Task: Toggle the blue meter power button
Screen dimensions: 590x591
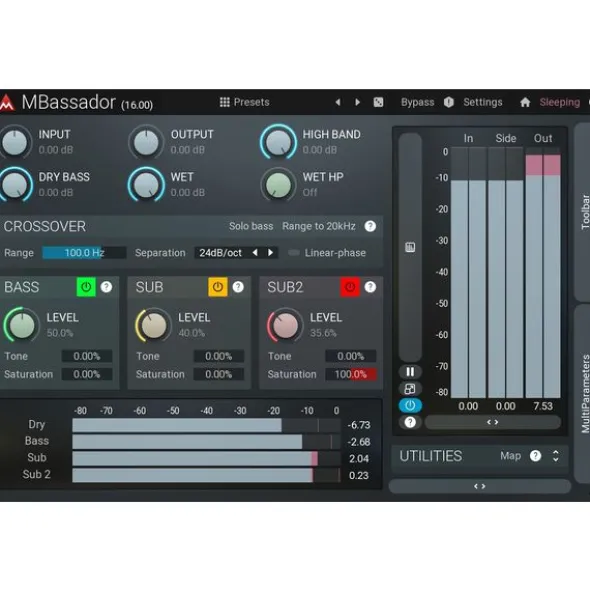Action: pyautogui.click(x=410, y=406)
